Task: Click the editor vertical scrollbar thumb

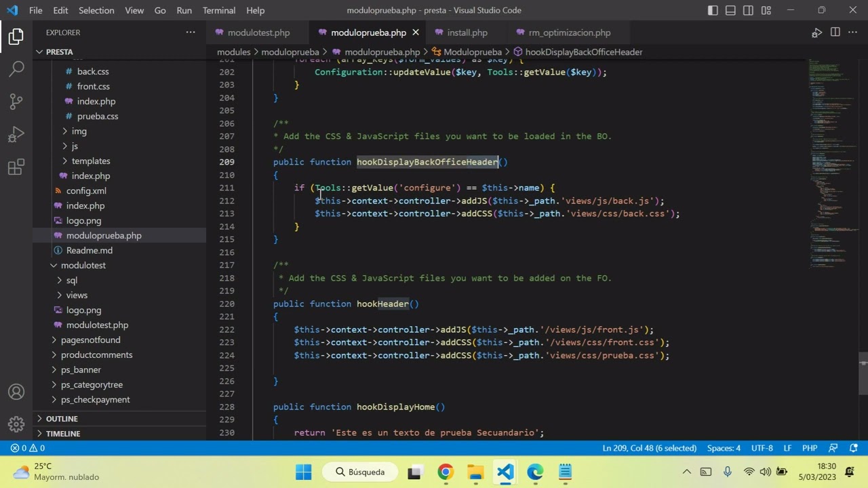Action: click(x=863, y=373)
